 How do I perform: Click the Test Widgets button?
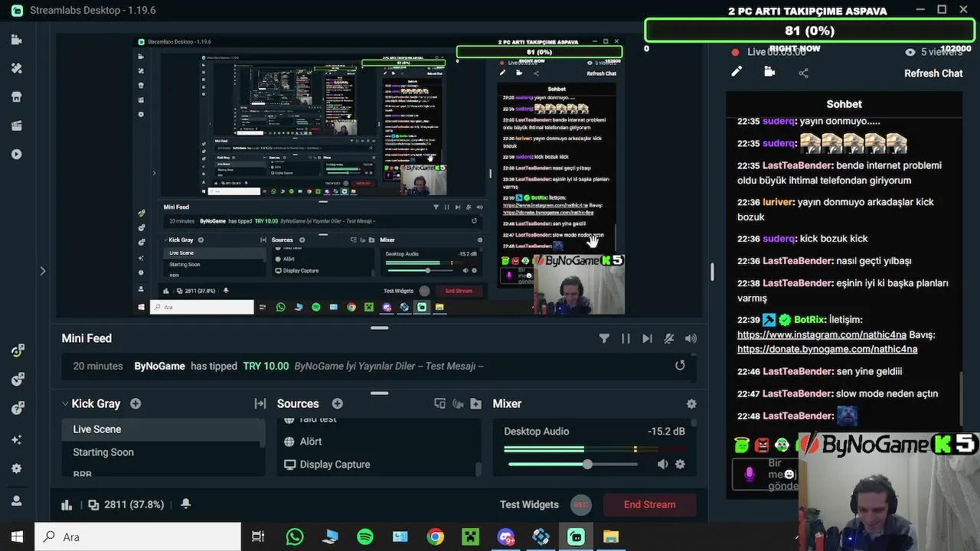(x=529, y=504)
